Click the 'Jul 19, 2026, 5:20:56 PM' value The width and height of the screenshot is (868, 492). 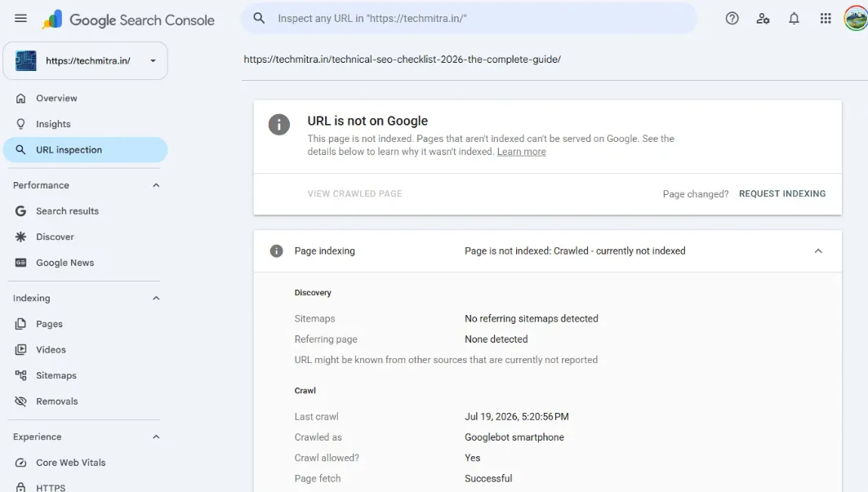tap(517, 417)
